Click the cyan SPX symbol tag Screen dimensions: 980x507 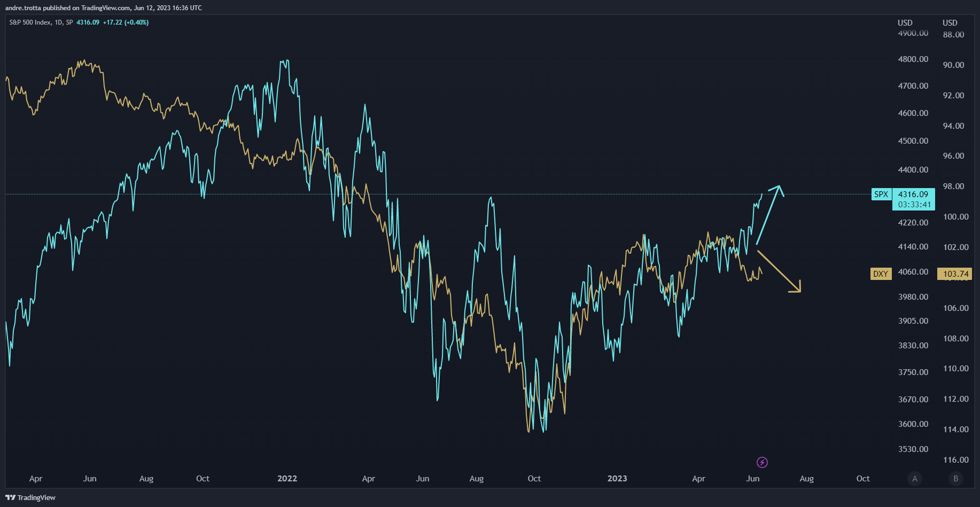881,194
